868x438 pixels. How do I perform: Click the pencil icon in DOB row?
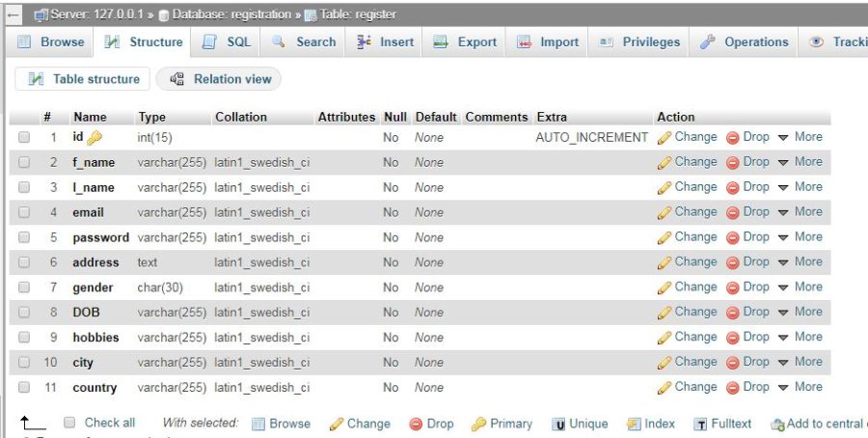point(665,313)
